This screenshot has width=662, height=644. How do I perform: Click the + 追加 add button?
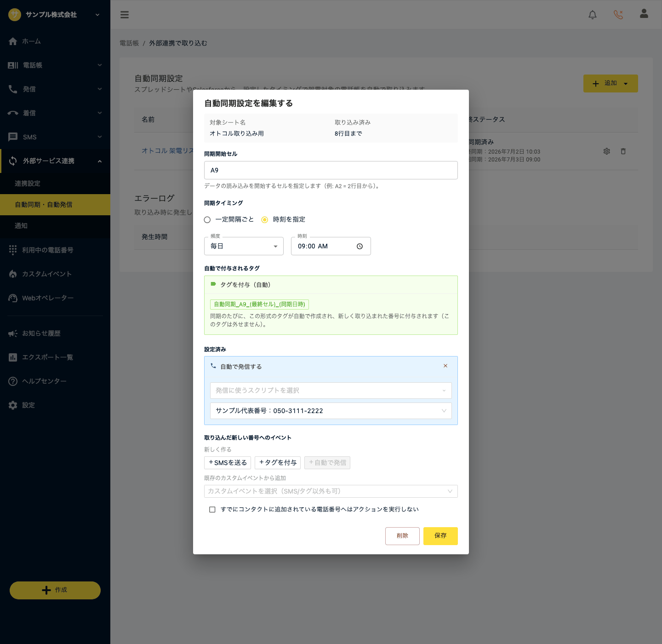click(611, 84)
